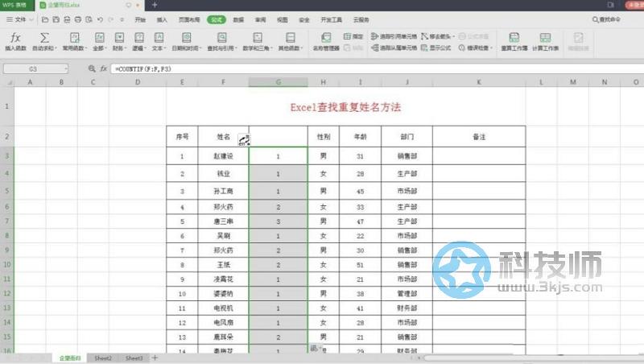Click the Find Command (查找命令) search box
The image size is (644, 364).
606,19
